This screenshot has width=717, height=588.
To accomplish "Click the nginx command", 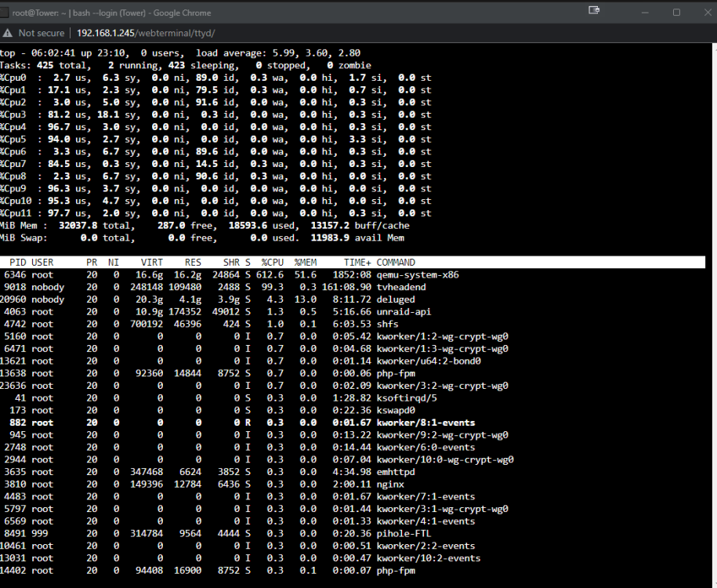I will click(x=390, y=485).
